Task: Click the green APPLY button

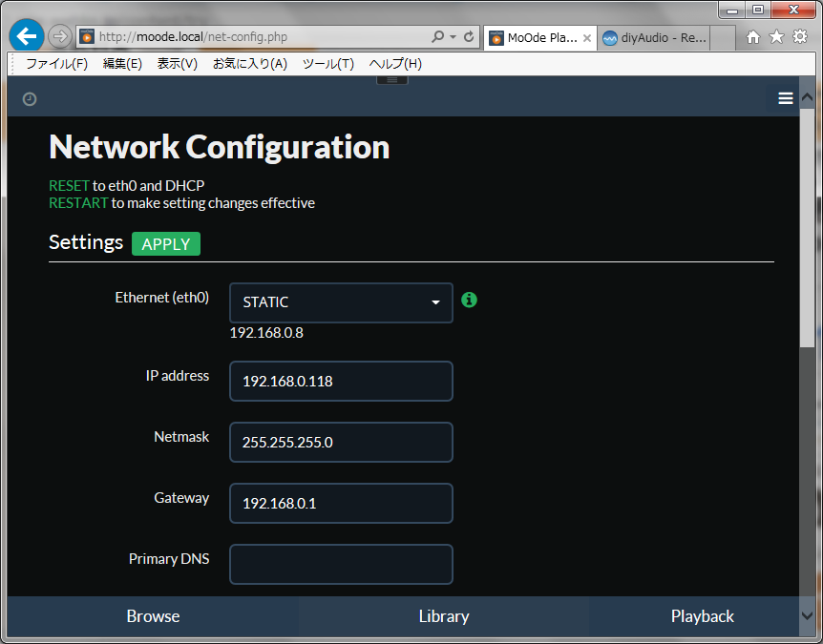Action: [x=166, y=244]
